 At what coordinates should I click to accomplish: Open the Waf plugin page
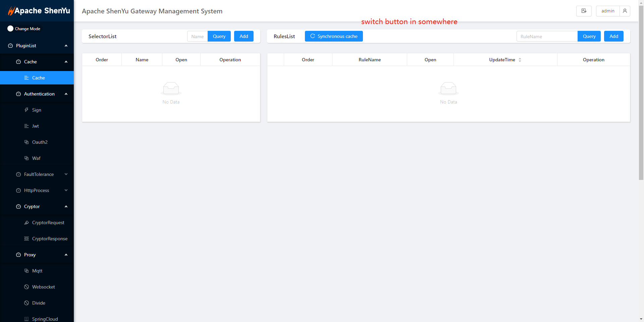(37, 158)
